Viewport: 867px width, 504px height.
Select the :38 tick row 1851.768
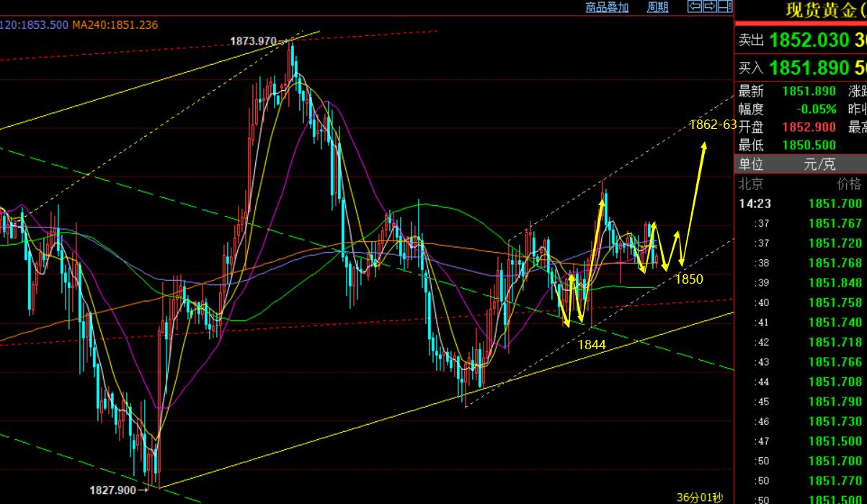click(801, 264)
